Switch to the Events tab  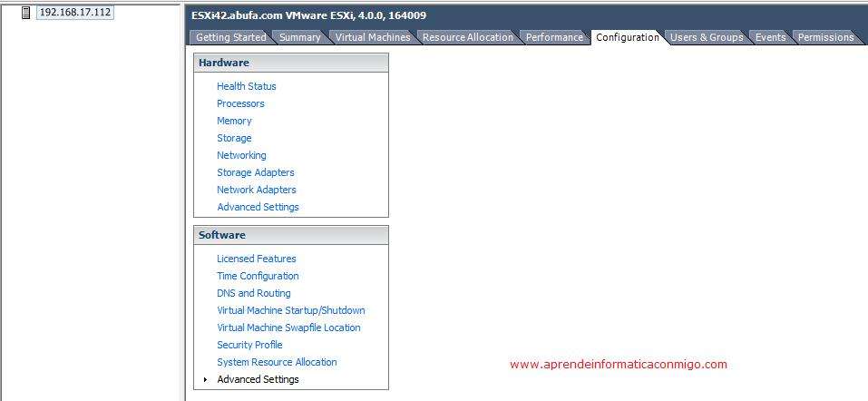770,37
